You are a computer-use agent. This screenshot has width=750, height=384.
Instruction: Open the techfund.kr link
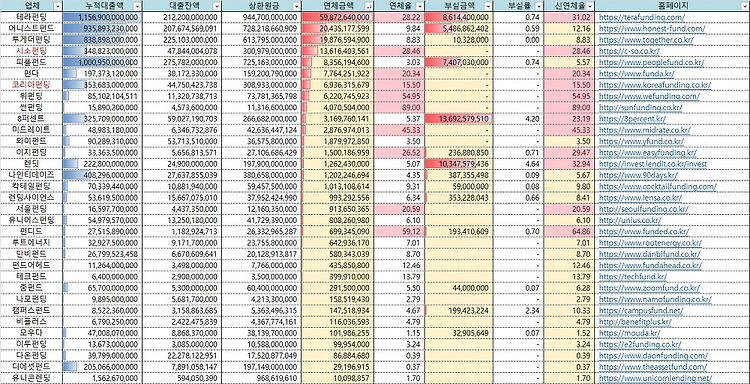[633, 276]
